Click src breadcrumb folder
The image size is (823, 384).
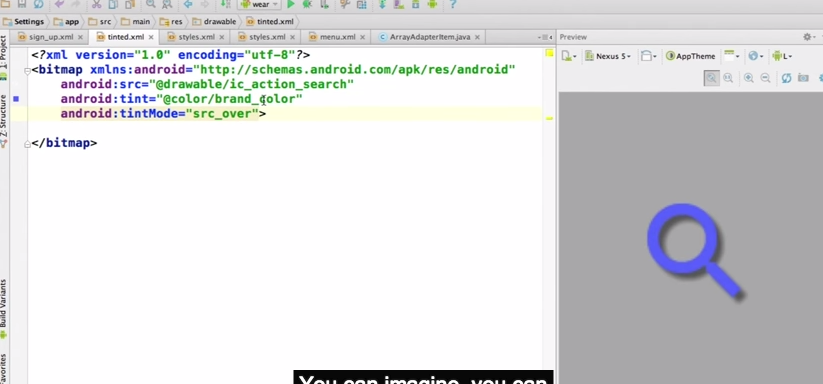point(100,22)
